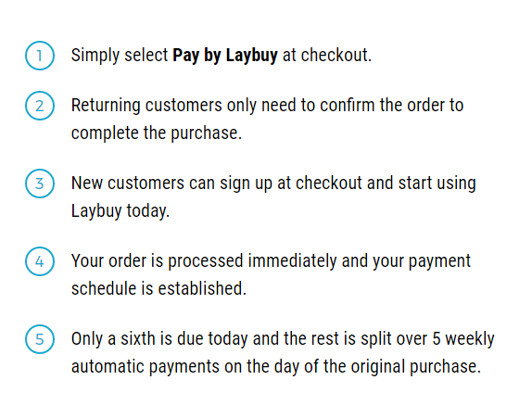This screenshot has width=532, height=418.
Task: Click the 'Laybuy today.' line
Action: point(120,211)
